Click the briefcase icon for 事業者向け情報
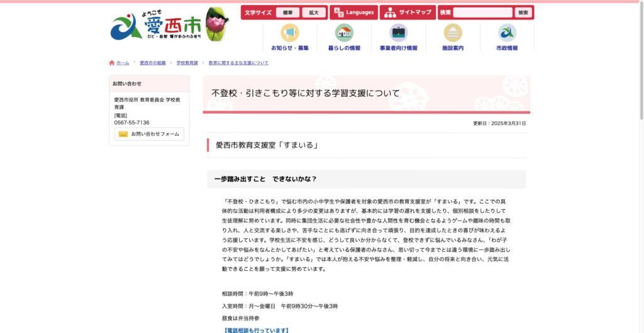The image size is (644, 333). (x=398, y=33)
